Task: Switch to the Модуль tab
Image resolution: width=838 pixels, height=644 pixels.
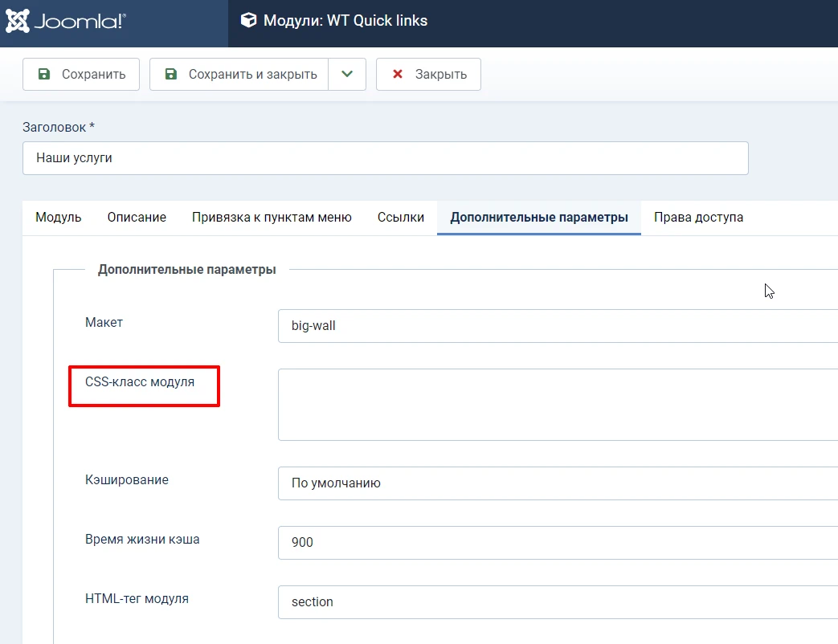Action: pos(57,217)
